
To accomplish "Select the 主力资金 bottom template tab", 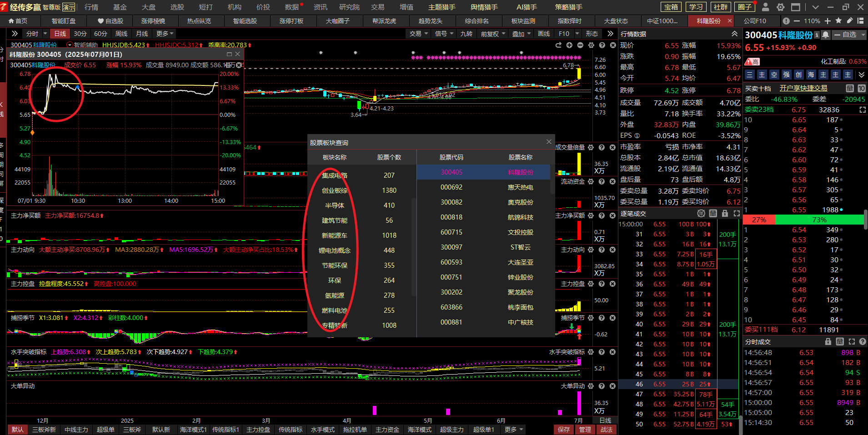I will [x=387, y=430].
